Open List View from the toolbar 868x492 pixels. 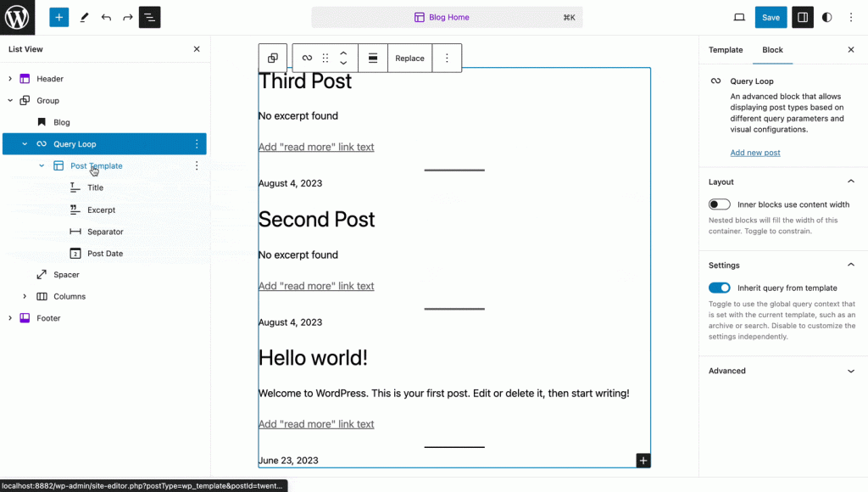[x=149, y=17]
